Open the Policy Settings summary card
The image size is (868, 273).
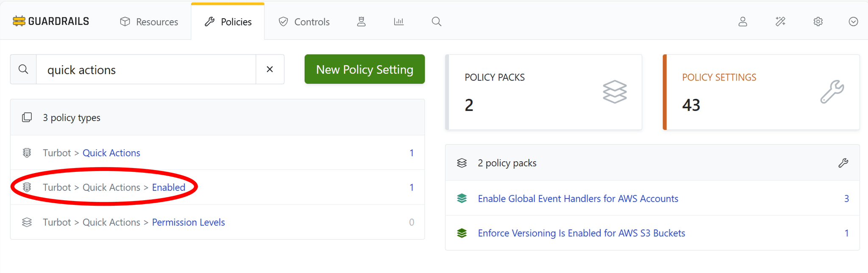(761, 92)
